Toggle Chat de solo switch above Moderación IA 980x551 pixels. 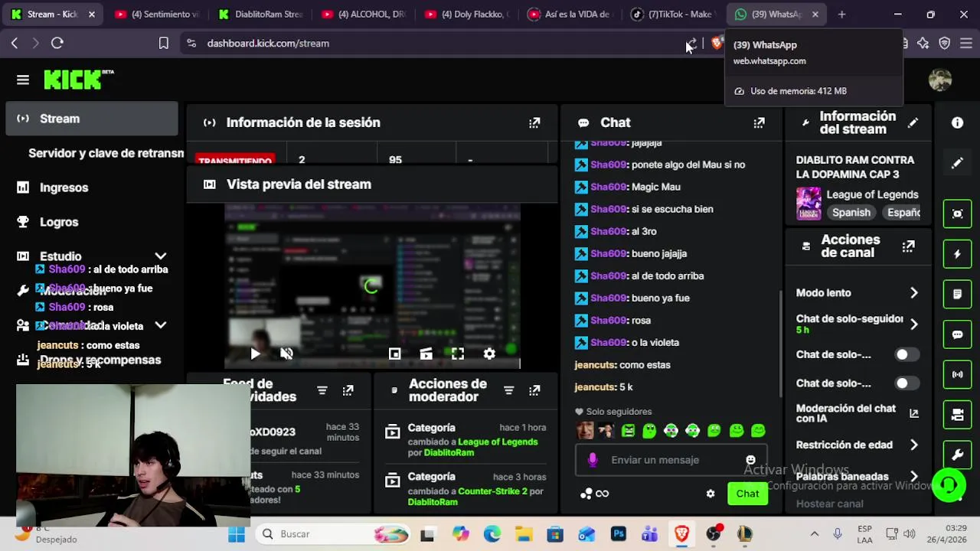(x=907, y=383)
